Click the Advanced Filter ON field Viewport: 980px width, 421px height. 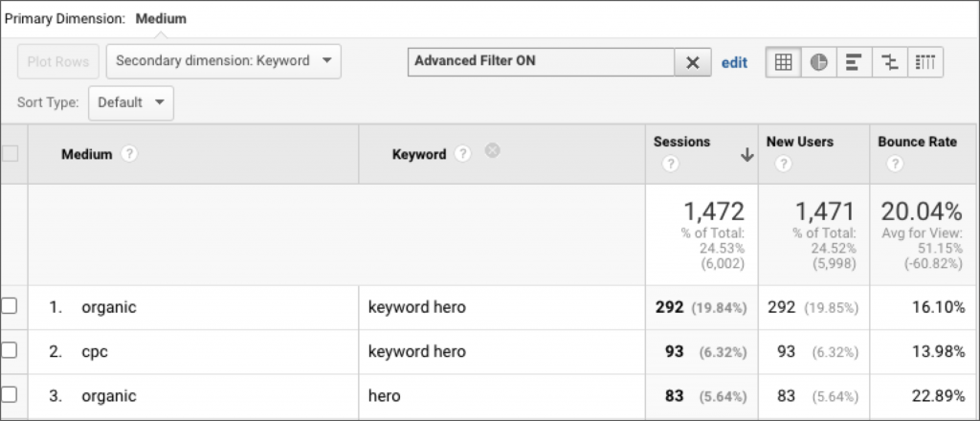tap(542, 62)
